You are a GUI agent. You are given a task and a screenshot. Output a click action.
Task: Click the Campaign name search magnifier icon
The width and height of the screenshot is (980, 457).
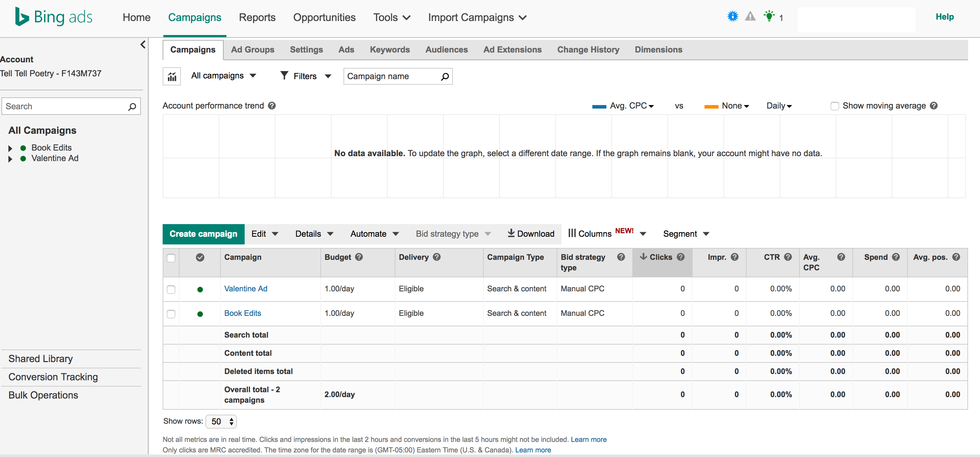click(x=444, y=77)
